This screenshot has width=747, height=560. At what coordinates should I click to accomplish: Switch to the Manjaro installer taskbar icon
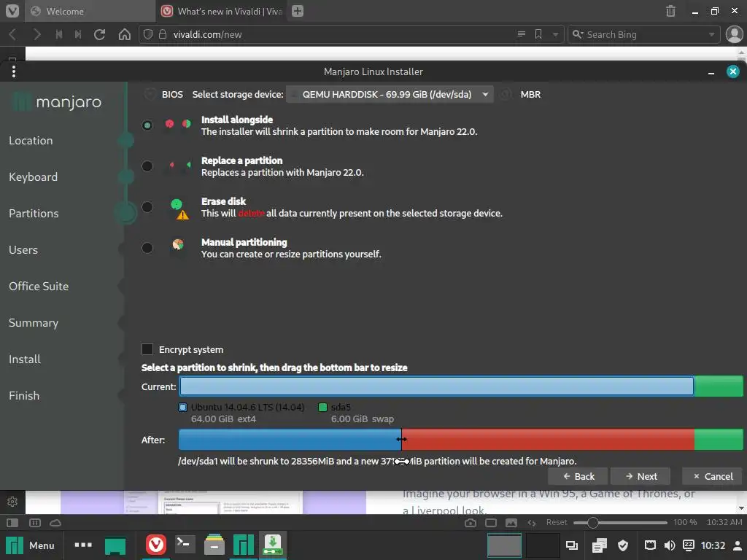click(273, 545)
